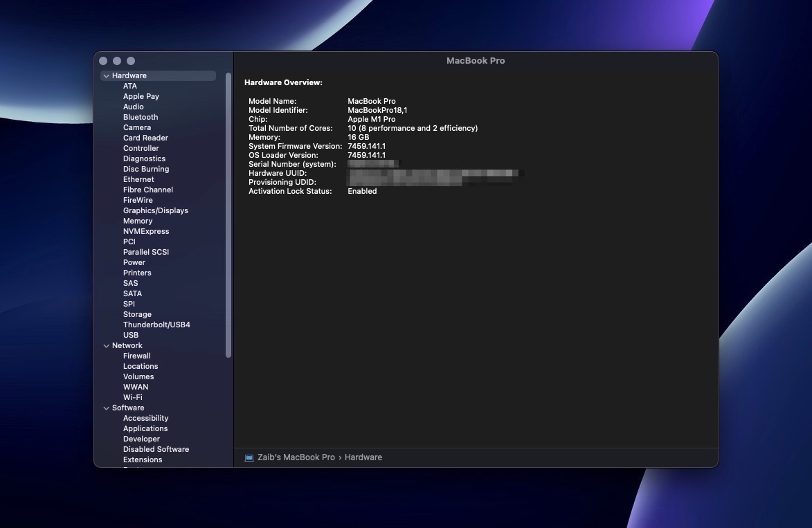
Task: View Graphics/Displays information
Action: 155,210
